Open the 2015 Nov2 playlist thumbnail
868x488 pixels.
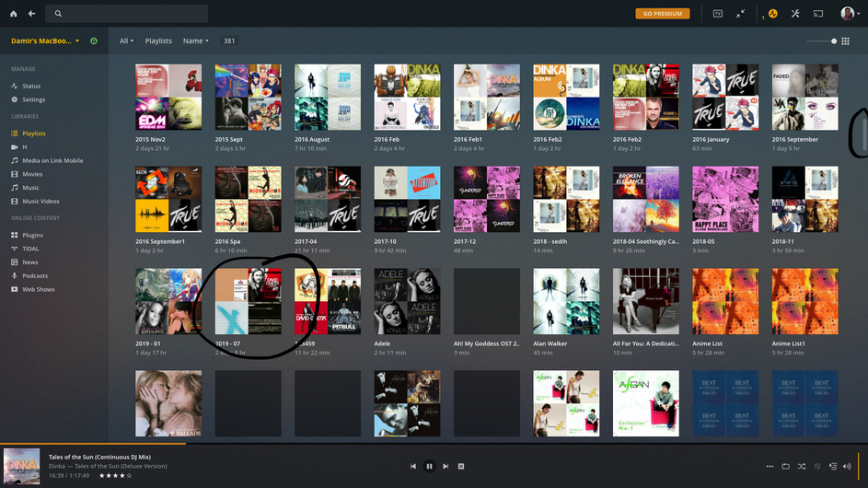168,97
